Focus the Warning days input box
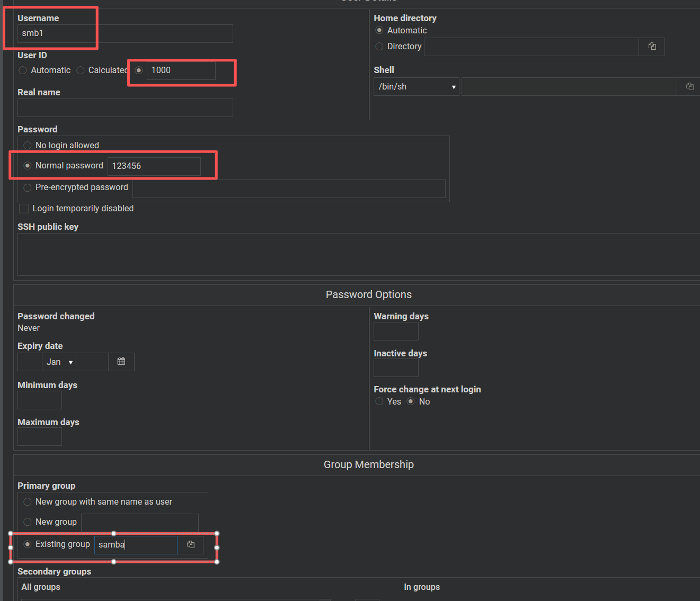 coord(396,331)
